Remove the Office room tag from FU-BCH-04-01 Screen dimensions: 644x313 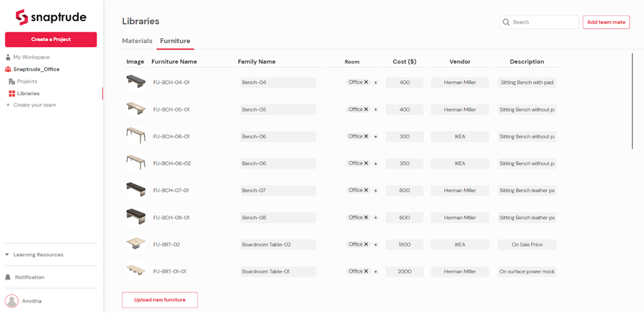(x=366, y=82)
